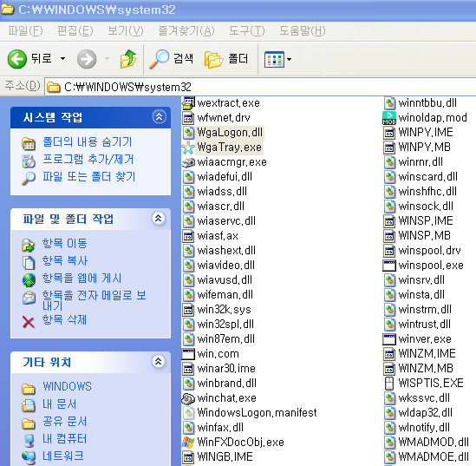Select file name wintrust.dll

pyautogui.click(x=424, y=325)
